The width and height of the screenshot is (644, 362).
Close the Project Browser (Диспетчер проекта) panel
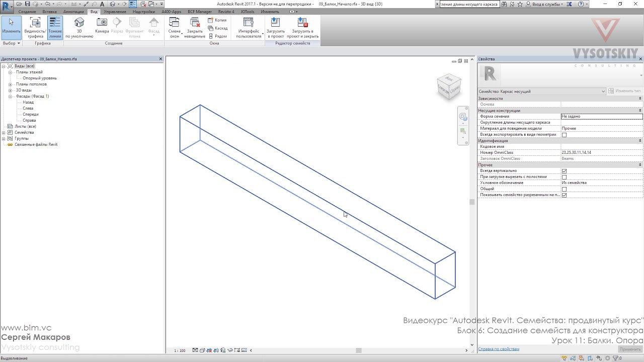[160, 59]
